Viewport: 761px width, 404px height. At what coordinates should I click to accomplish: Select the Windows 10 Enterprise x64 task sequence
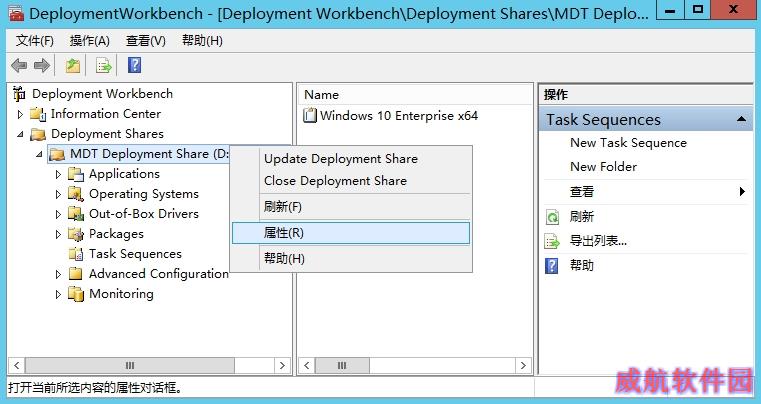(x=391, y=116)
